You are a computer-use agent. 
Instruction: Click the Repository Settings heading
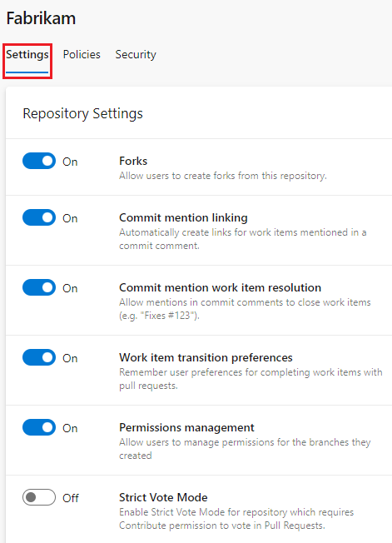82,113
